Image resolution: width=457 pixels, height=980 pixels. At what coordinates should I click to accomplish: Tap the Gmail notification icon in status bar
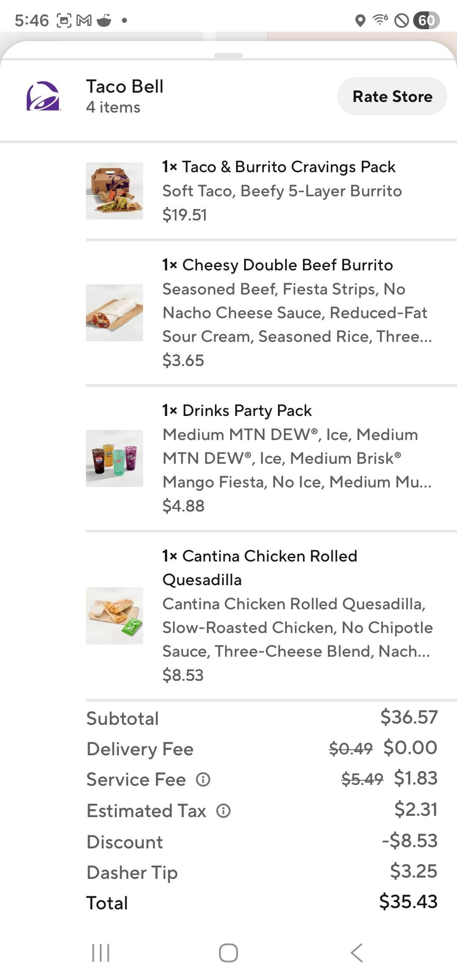point(84,20)
